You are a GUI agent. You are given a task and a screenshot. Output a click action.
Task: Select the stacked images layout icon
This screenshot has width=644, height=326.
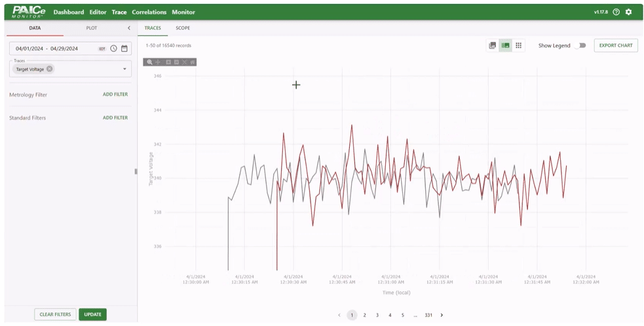tap(493, 46)
